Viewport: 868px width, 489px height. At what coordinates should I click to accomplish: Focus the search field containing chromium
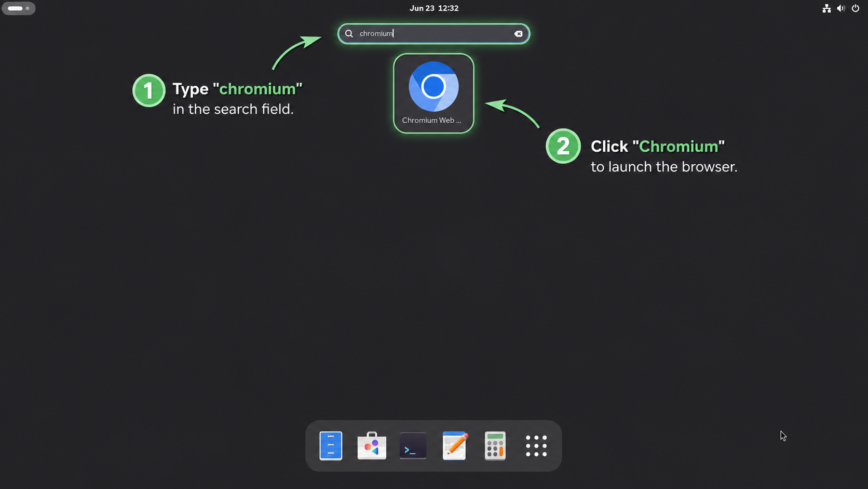pyautogui.click(x=433, y=34)
